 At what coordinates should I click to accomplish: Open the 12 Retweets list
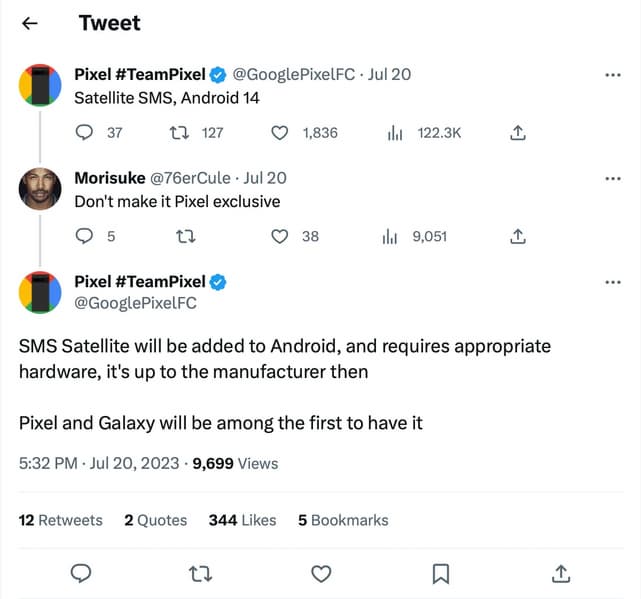point(61,520)
